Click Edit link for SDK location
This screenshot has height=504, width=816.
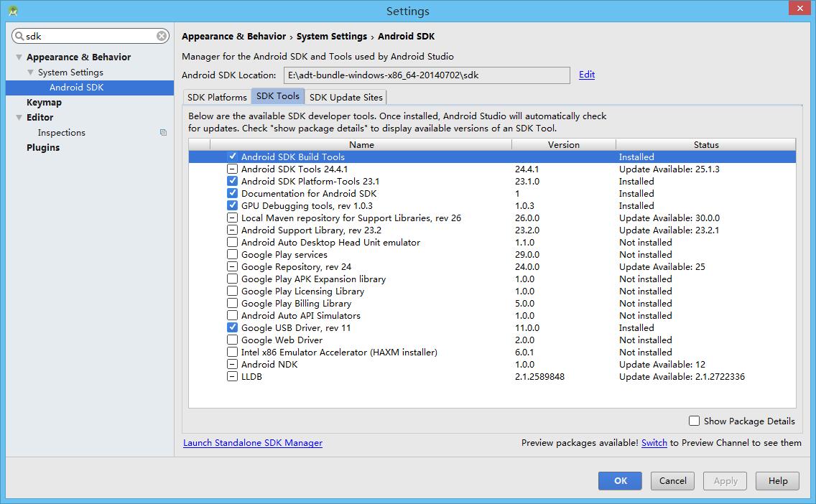[586, 75]
